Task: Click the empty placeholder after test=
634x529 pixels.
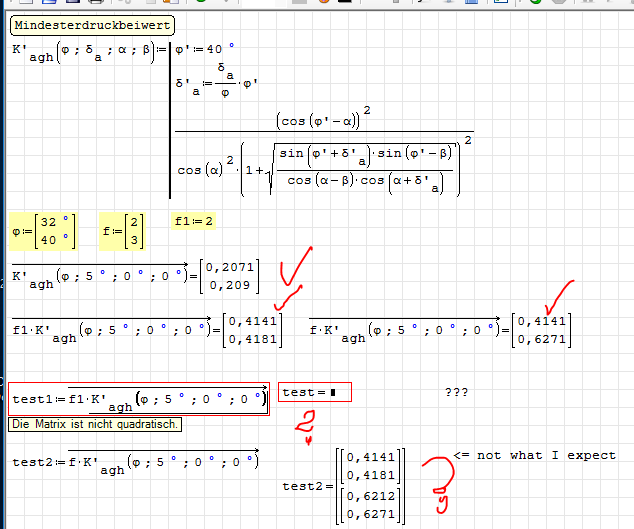Action: 333,393
